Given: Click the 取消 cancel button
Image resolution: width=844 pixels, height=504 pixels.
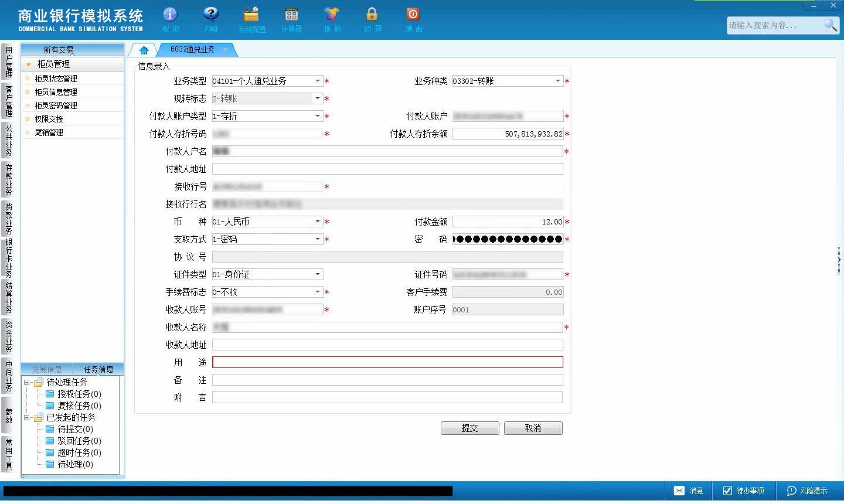Looking at the screenshot, I should click(533, 428).
